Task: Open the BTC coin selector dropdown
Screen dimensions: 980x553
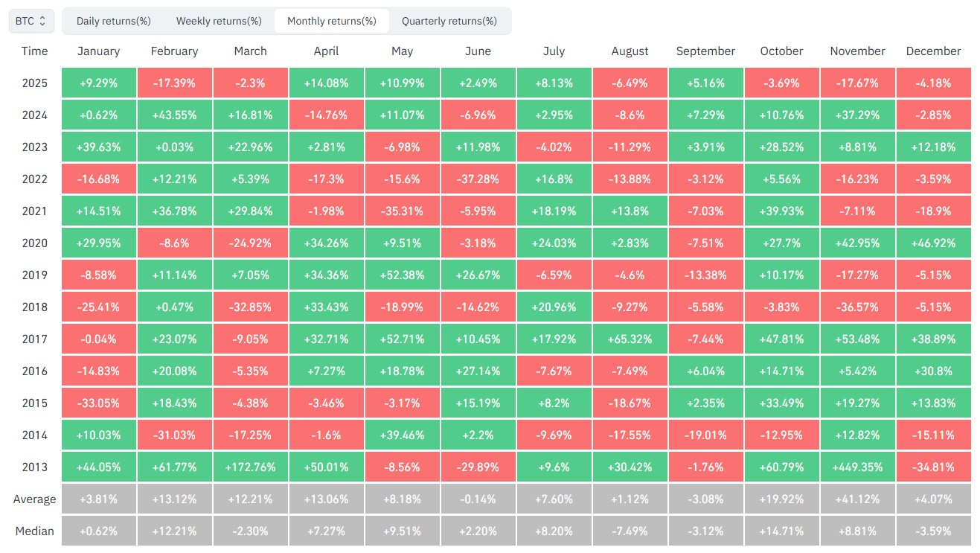Action: click(x=31, y=21)
